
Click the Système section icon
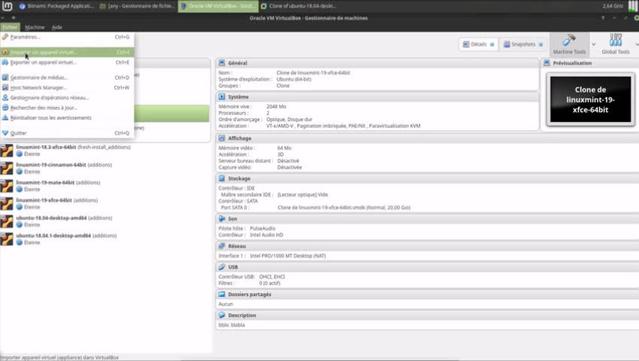(x=222, y=97)
